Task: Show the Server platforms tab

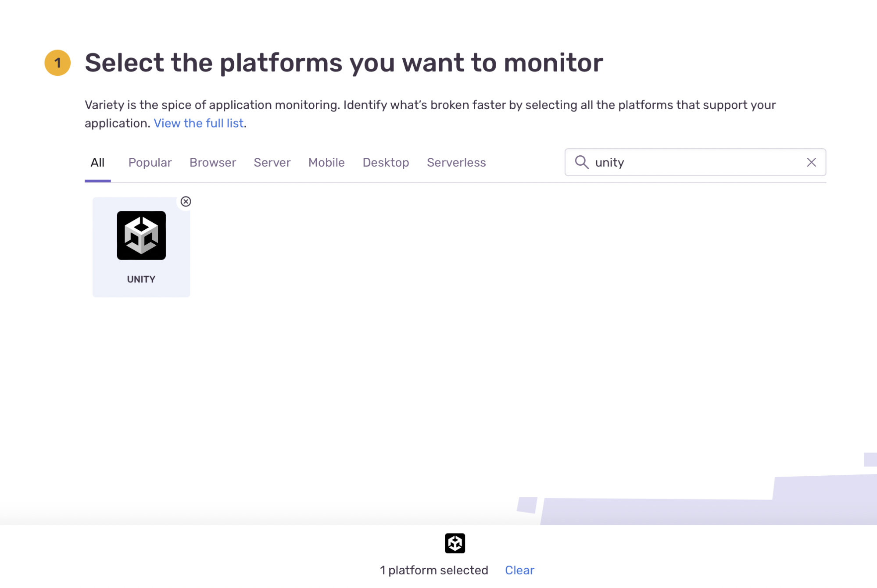Action: [272, 163]
